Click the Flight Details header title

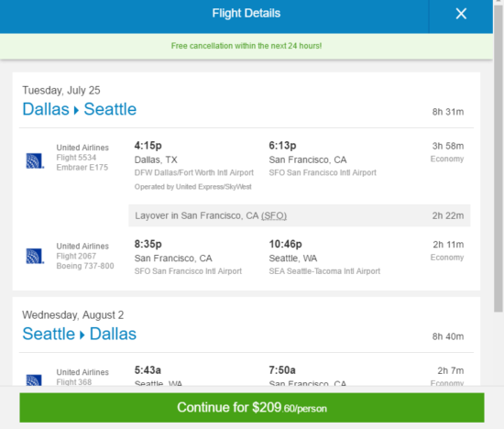pos(247,14)
